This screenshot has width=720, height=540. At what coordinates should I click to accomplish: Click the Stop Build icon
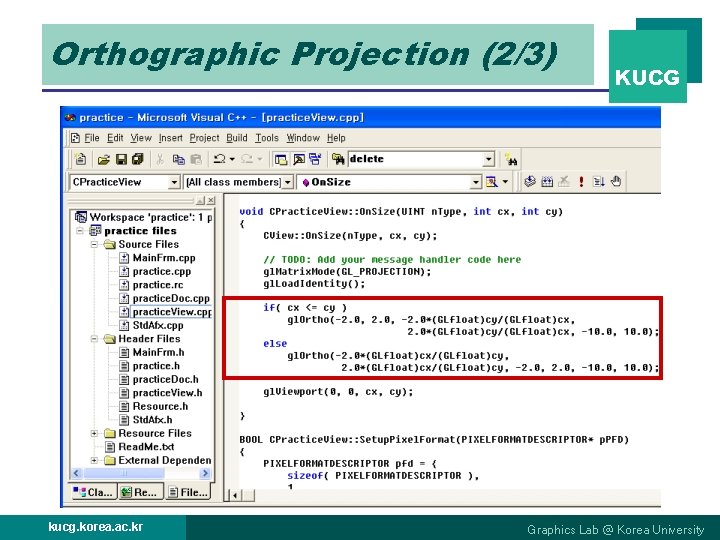pyautogui.click(x=564, y=182)
